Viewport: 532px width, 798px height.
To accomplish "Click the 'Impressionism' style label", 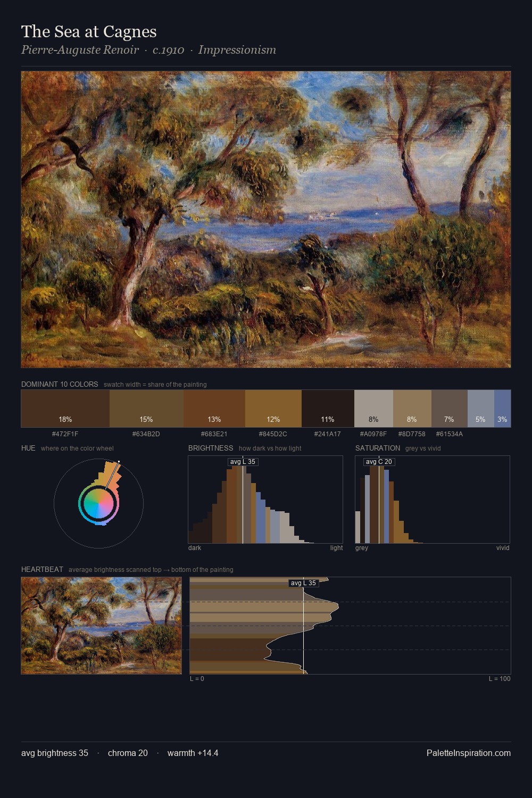I will 237,50.
